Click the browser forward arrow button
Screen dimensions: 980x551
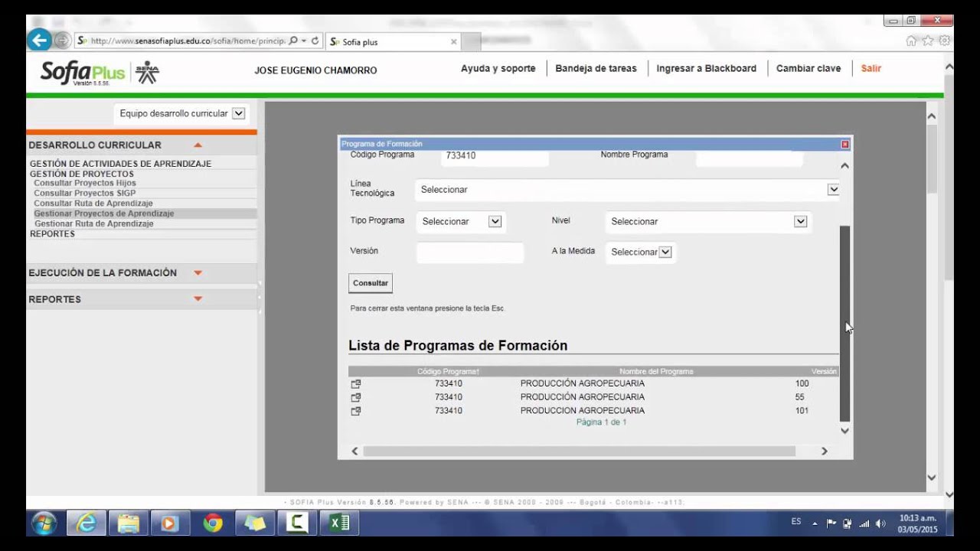62,41
